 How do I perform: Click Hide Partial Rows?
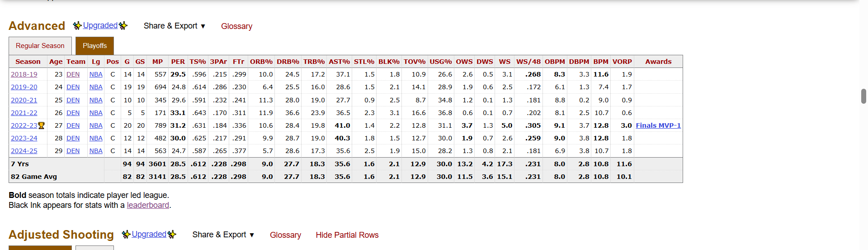(x=347, y=235)
